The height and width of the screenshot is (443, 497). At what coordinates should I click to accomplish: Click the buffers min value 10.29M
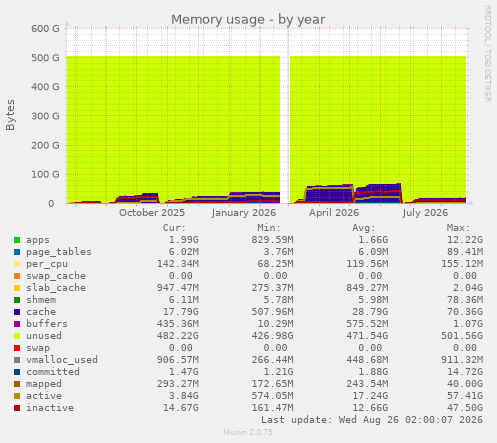click(275, 324)
